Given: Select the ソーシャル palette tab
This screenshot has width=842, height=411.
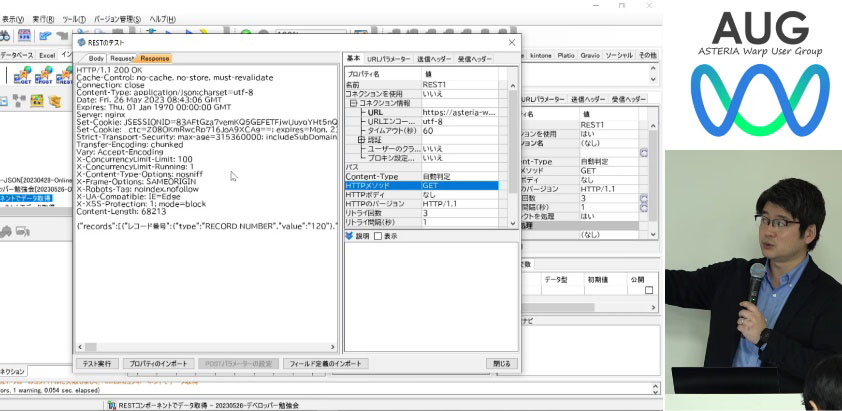Looking at the screenshot, I should 619,55.
